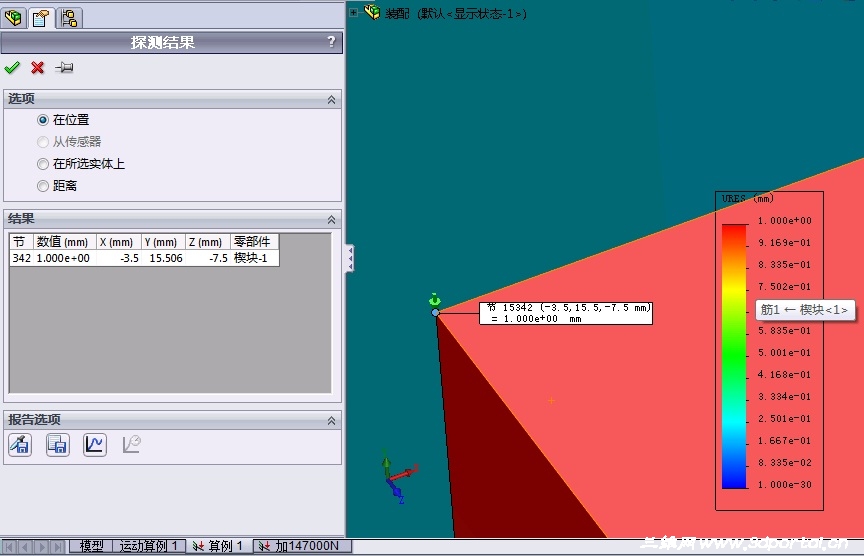Click the URES color legend bar

734,356
